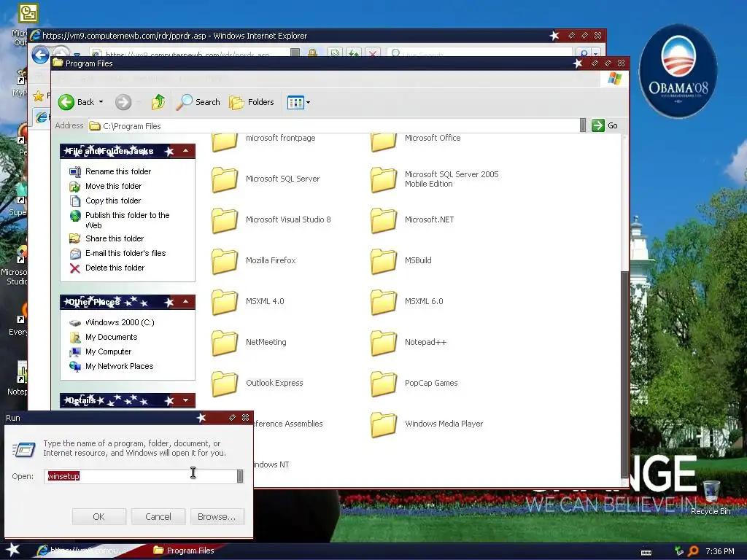Viewport: 747px width, 560px height.
Task: Click the magnifier icon in system tray
Action: pyautogui.click(x=693, y=551)
